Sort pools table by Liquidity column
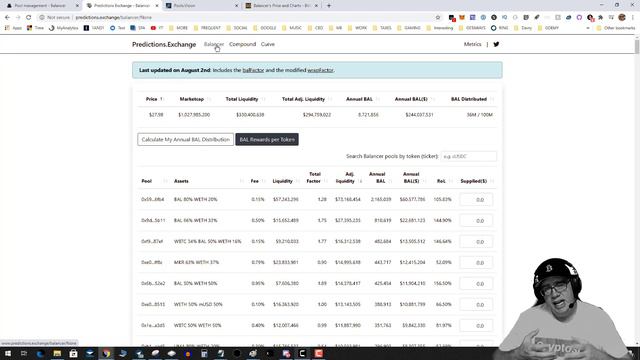 (286, 181)
